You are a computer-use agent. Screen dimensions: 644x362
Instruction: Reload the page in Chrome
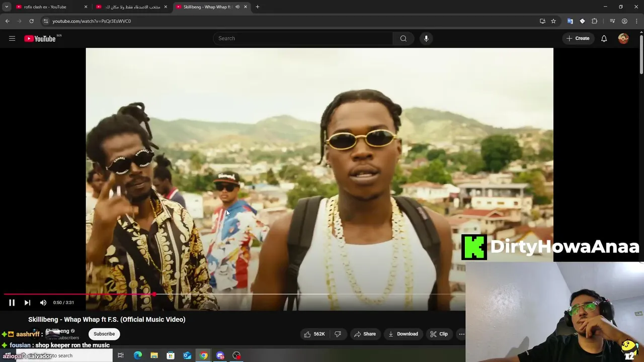tap(31, 21)
